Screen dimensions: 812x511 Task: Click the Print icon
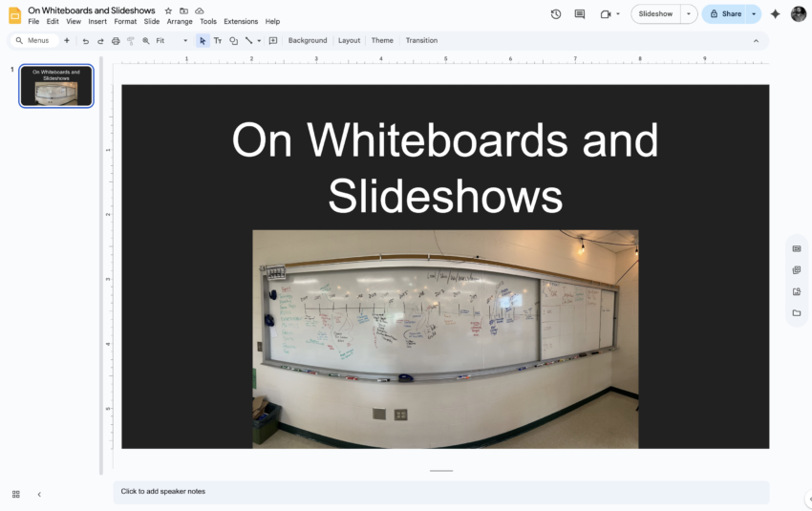116,41
